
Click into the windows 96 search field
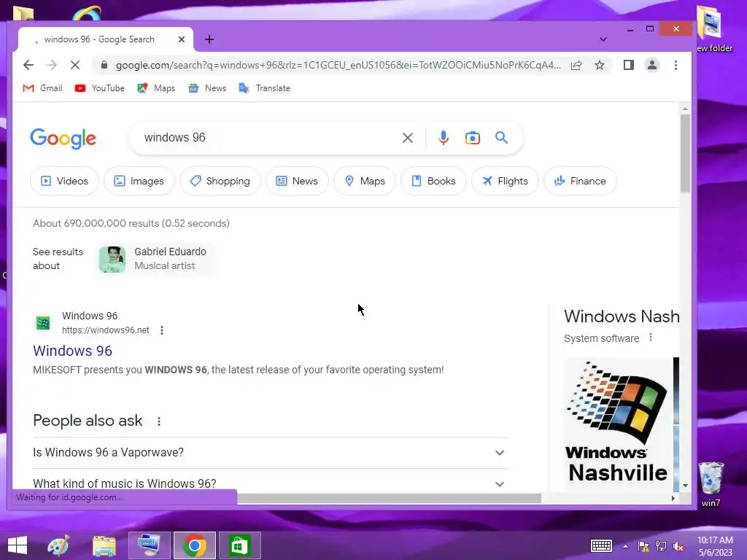(x=267, y=138)
